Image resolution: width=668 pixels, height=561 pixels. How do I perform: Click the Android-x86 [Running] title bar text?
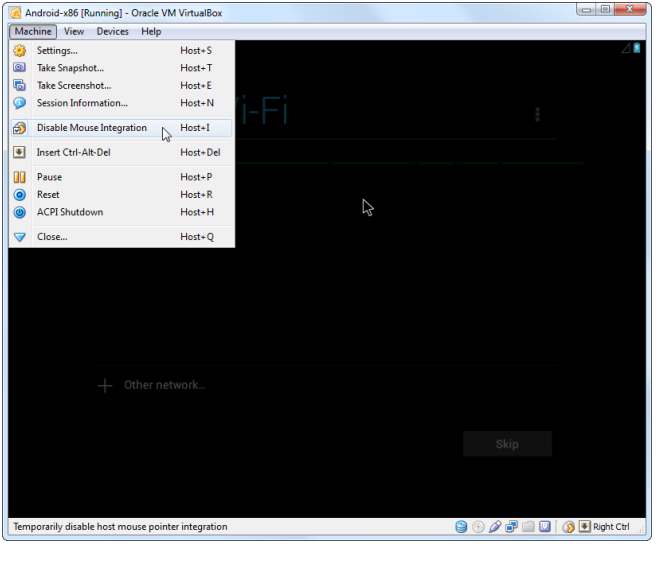coord(124,13)
